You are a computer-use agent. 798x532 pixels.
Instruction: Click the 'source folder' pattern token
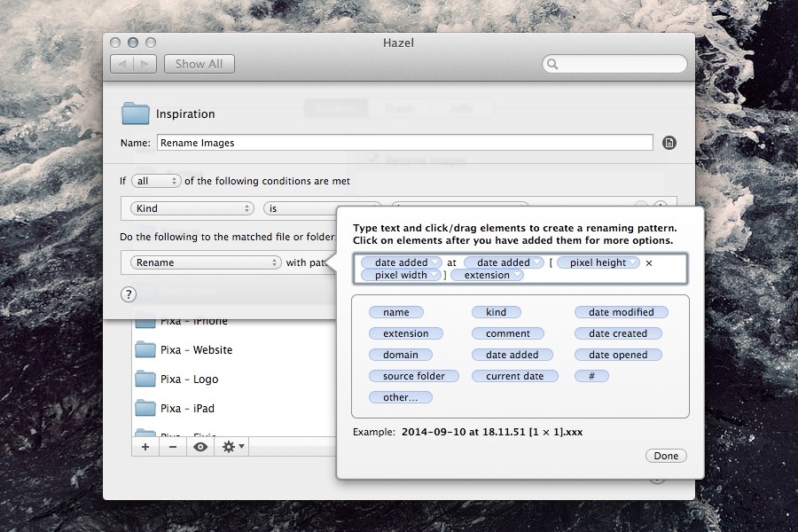click(413, 376)
